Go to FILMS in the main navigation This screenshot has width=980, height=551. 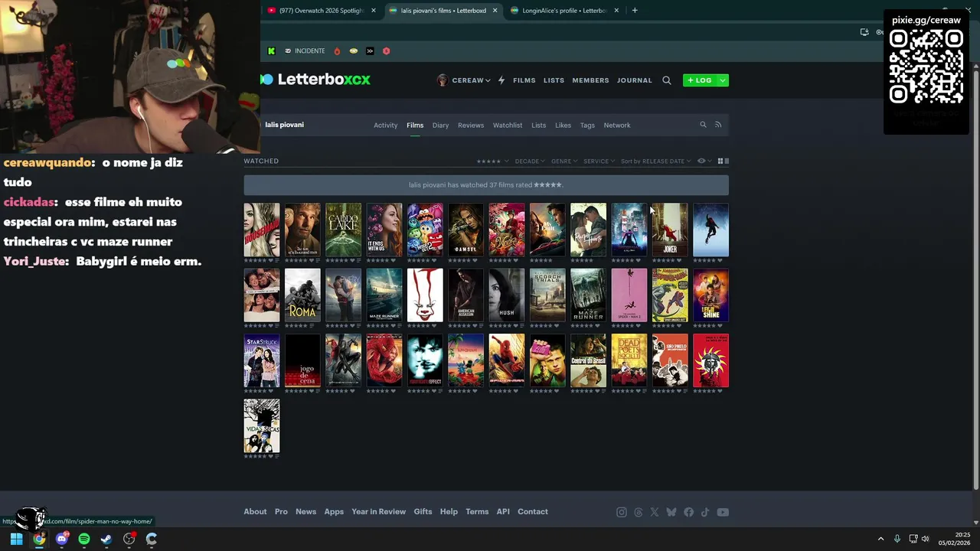(x=524, y=80)
